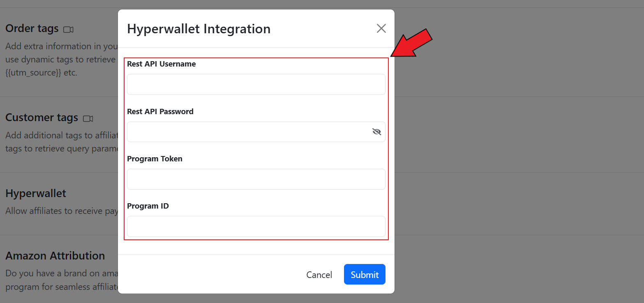
Task: Click the Program ID text field
Action: (256, 227)
